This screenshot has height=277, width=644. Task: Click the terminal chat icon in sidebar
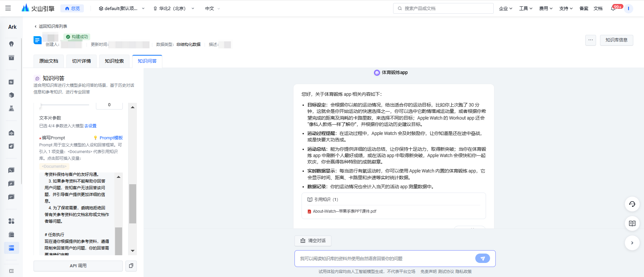11,170
